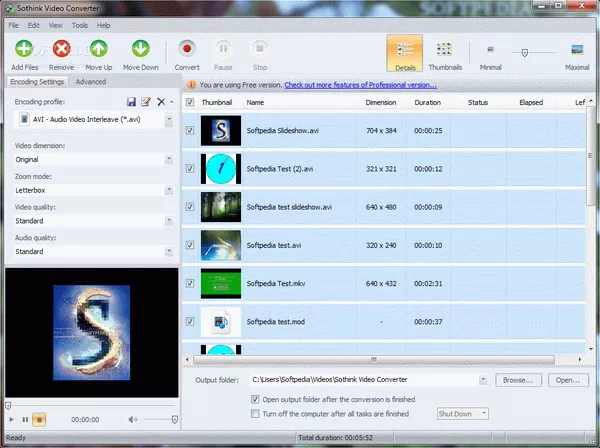Click the Remove icon in toolbar
Screen dimensions: 600x448
62,49
